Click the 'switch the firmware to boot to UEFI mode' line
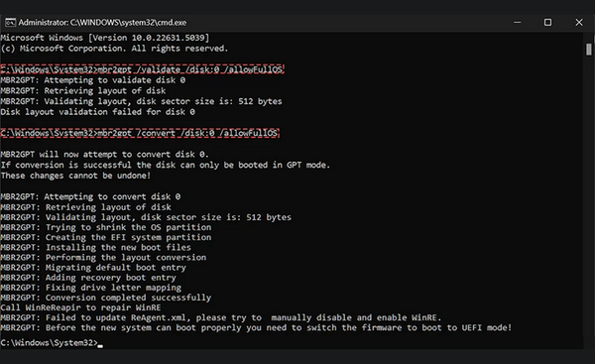The image size is (595, 364). [256, 327]
